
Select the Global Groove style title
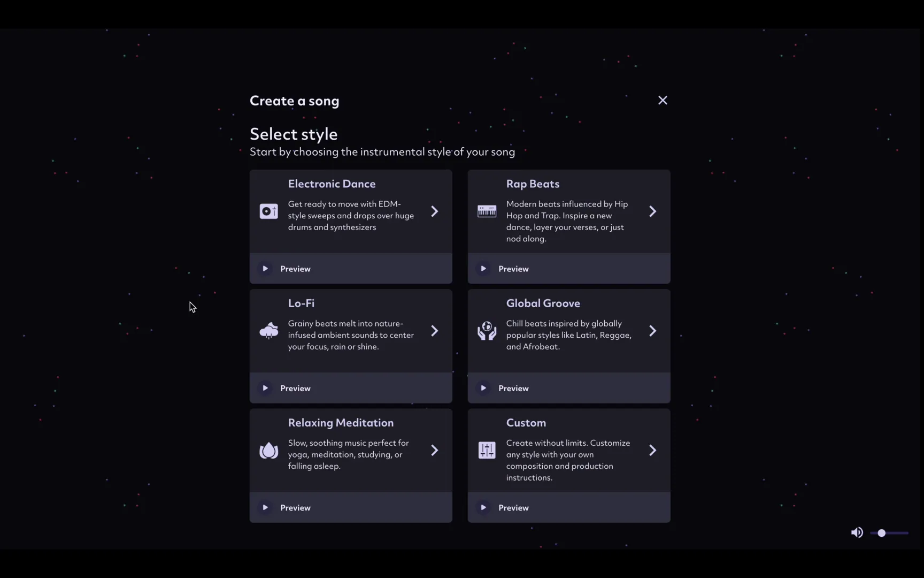[x=543, y=303]
